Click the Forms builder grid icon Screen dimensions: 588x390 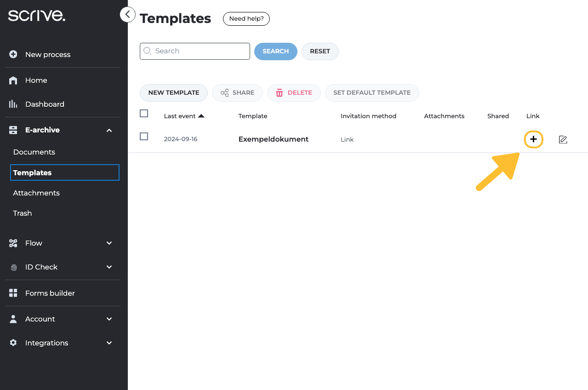pyautogui.click(x=13, y=293)
